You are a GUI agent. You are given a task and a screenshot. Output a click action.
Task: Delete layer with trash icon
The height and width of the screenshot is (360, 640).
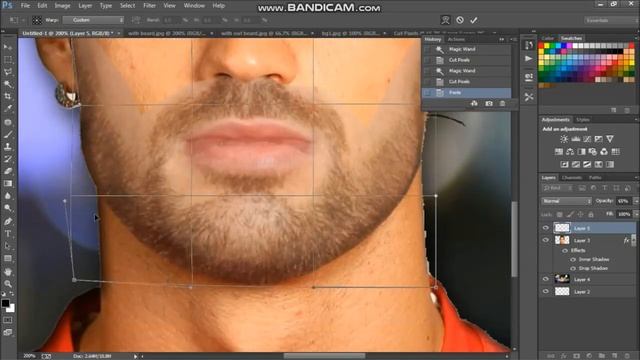(x=627, y=356)
